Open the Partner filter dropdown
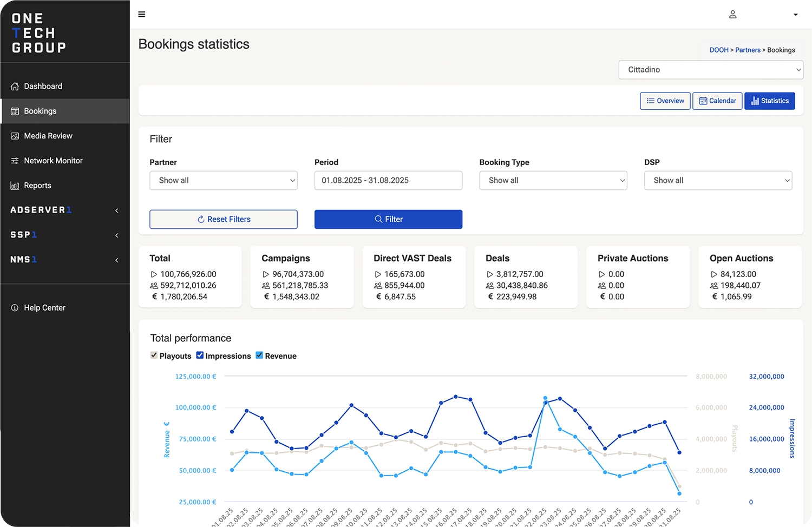Viewport: 812px width, 527px height. pyautogui.click(x=224, y=181)
